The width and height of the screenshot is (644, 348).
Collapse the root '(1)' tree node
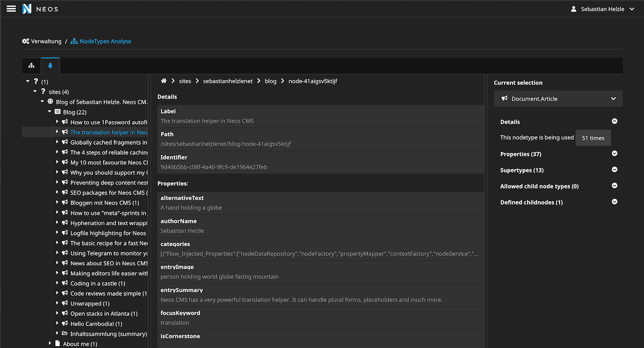(27, 82)
